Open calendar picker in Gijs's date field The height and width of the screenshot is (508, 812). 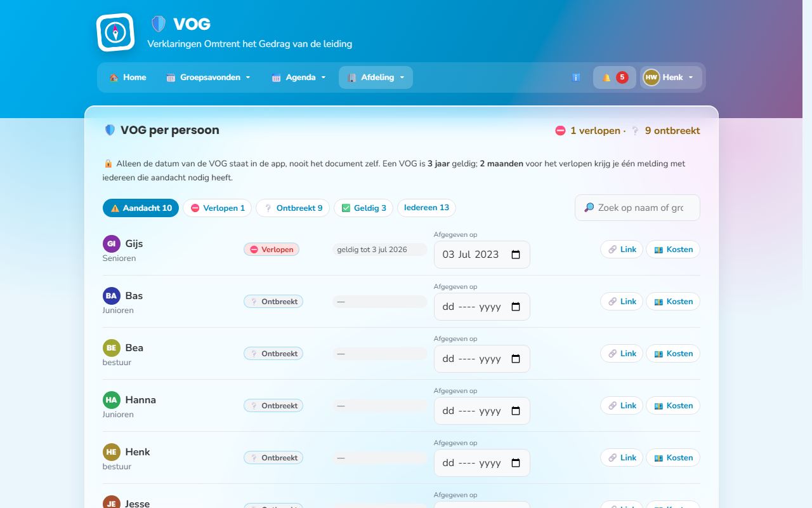516,255
